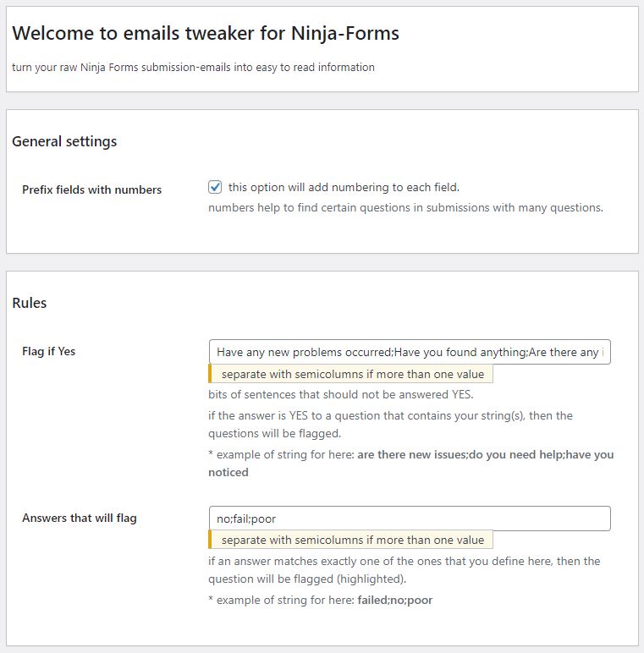
Task: Select the Welcome to emails tweaker heading
Action: click(206, 33)
